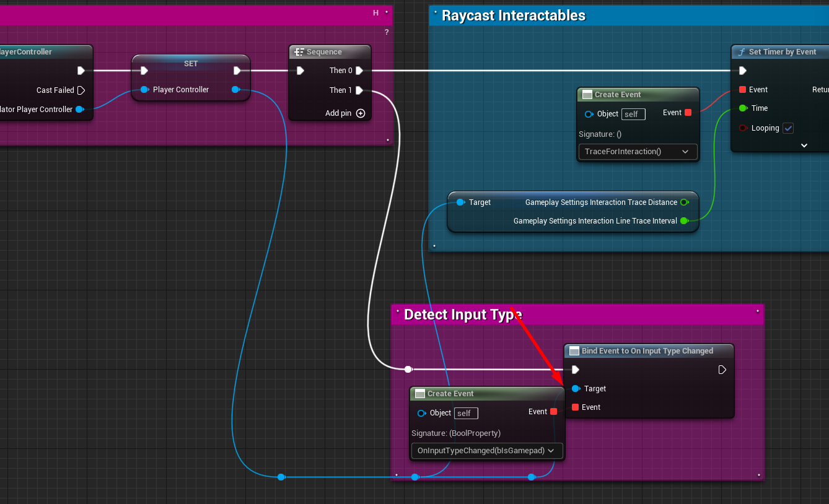This screenshot has width=829, height=504.
Task: Click Add pin on the Sequence node
Action: coord(360,113)
